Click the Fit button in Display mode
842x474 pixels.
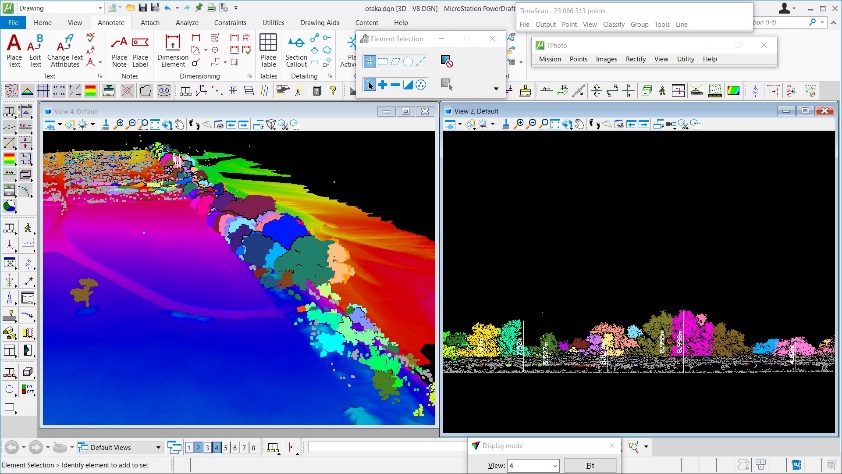pyautogui.click(x=590, y=466)
